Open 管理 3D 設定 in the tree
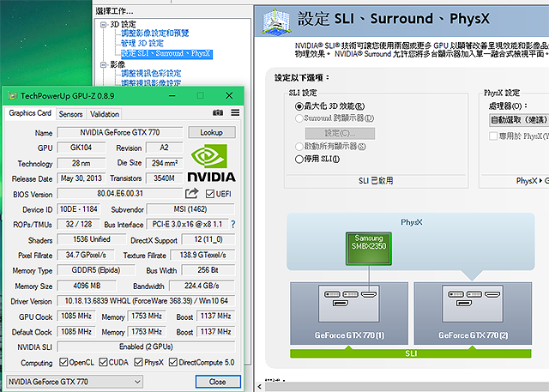This screenshot has width=549, height=392. pyautogui.click(x=142, y=44)
